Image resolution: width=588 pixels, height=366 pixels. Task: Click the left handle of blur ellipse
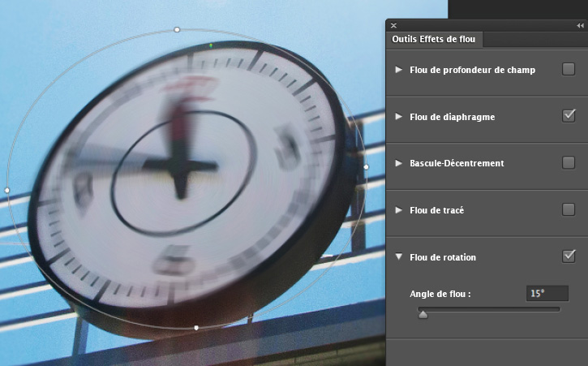(x=7, y=191)
